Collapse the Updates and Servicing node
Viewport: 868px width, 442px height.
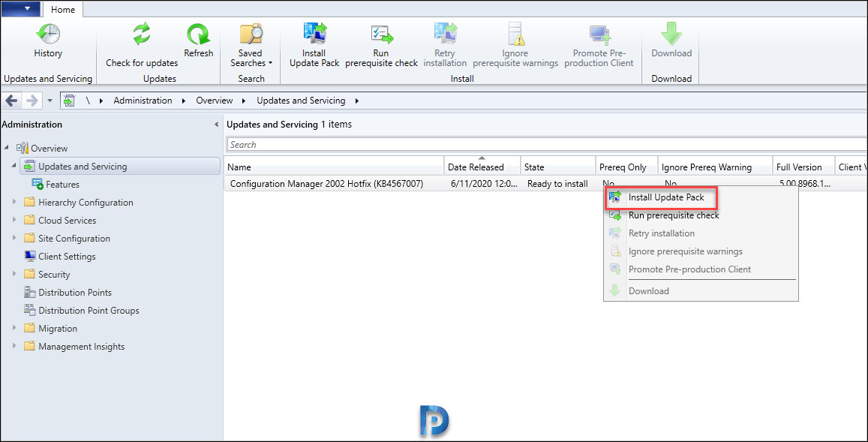(14, 166)
